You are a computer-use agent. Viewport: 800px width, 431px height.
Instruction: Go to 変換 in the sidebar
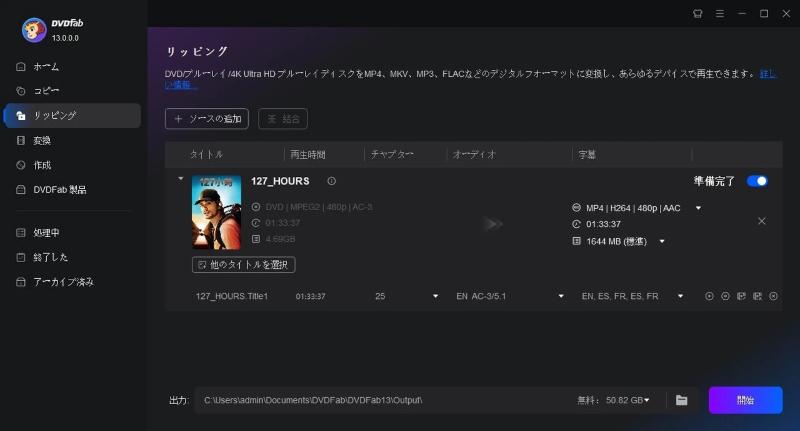(x=42, y=140)
